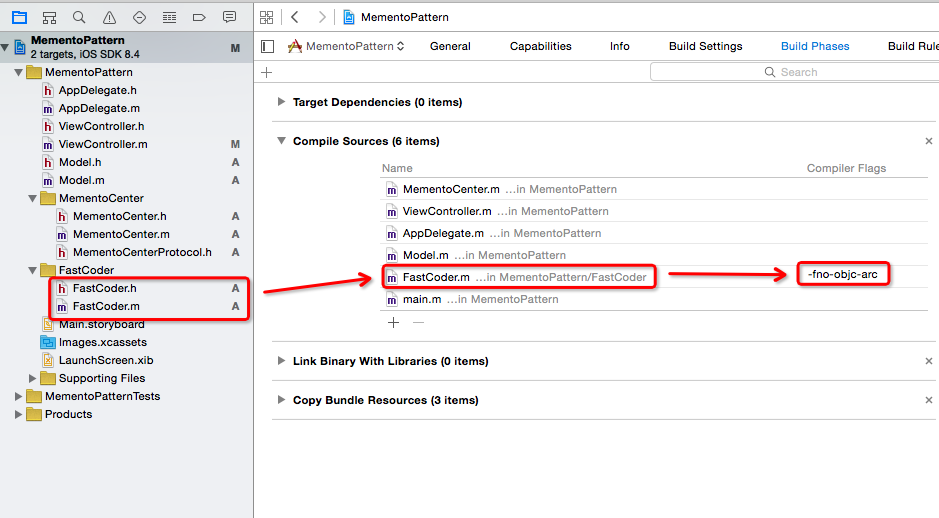Toggle the targets list sidebar icon

coord(268,46)
